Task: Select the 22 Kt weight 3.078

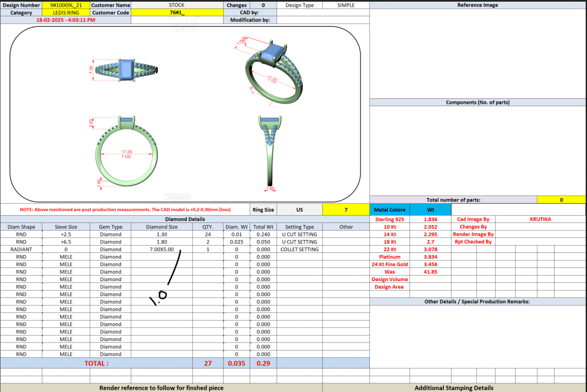Action: tap(430, 250)
